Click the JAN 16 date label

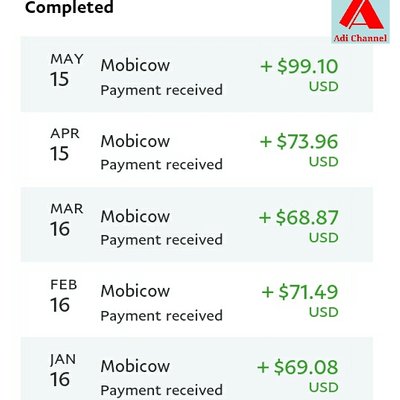(x=63, y=370)
